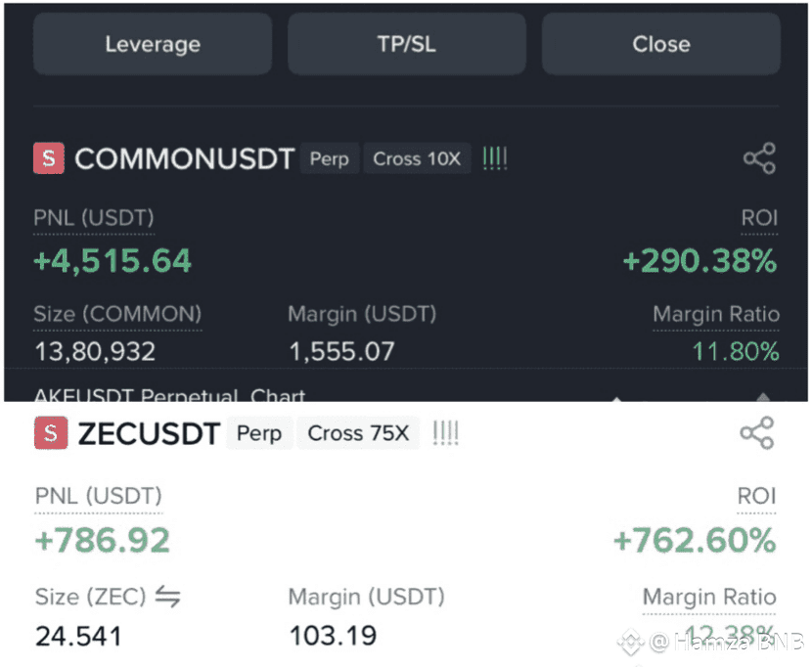
Task: Tap the ROI label of ZECUSDT
Action: [756, 496]
